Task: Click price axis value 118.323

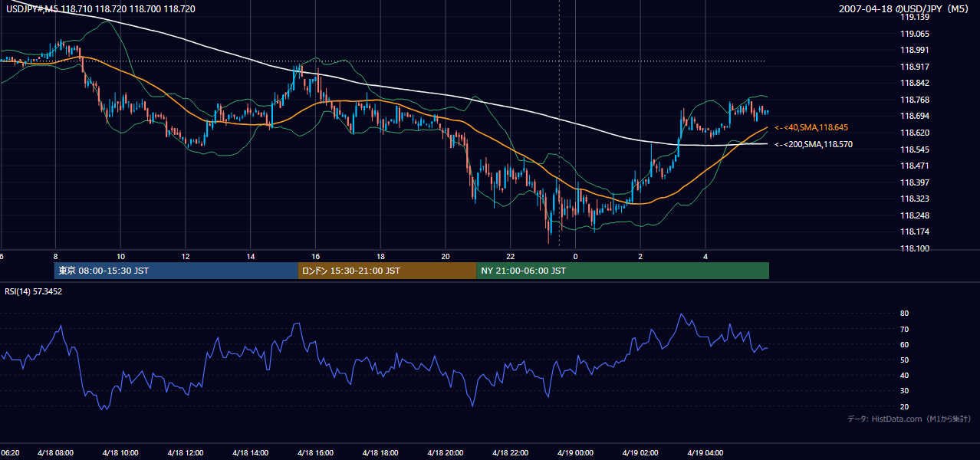Action: pos(915,199)
